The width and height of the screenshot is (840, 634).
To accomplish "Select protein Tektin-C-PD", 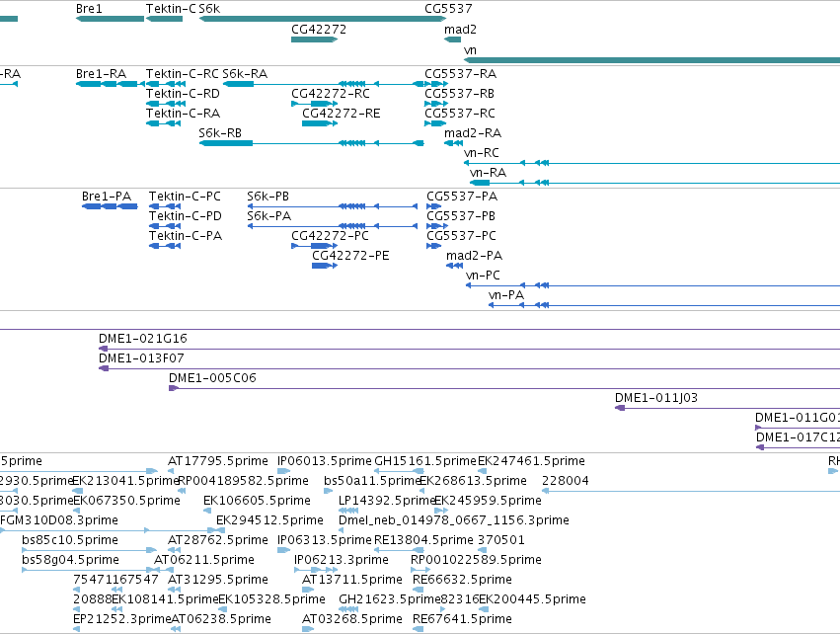I will tap(186, 216).
